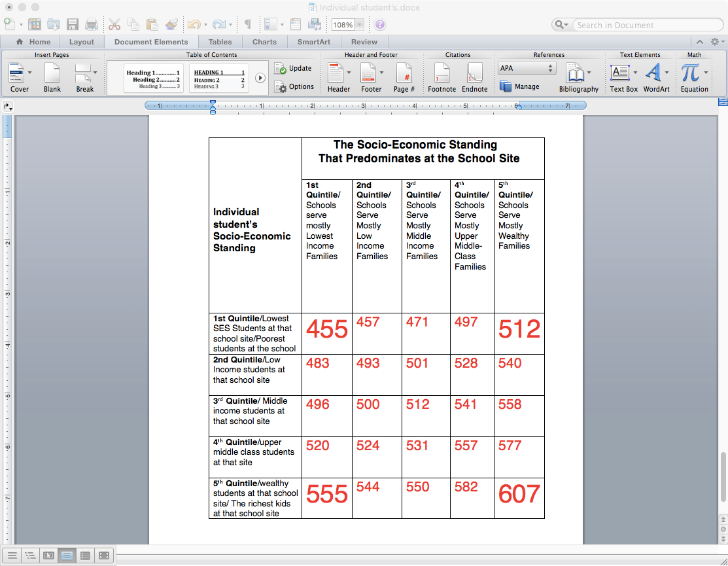The image size is (728, 566).
Task: Open the APA citation style dropdown
Action: click(x=527, y=68)
